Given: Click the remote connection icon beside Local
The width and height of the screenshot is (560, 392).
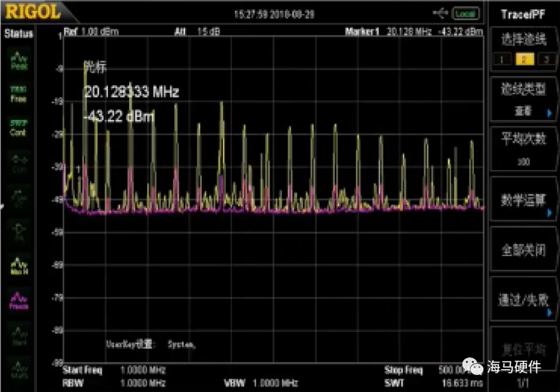Looking at the screenshot, I should coord(440,14).
